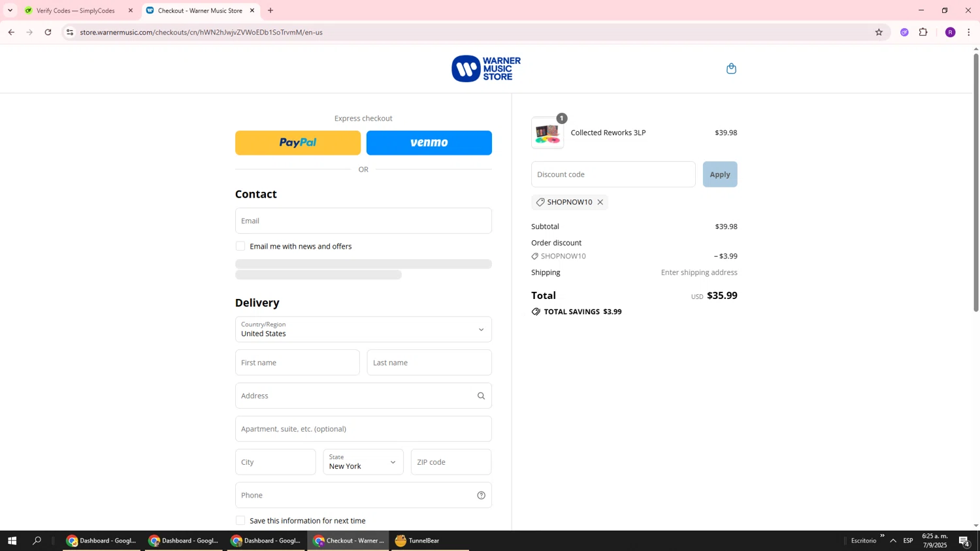Pay with the Venmo express button
The height and width of the screenshot is (551, 980).
429,143
